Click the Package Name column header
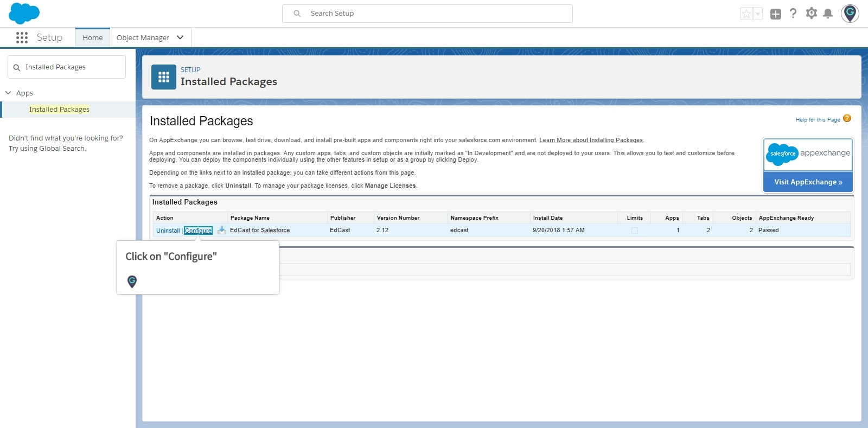 (x=250, y=218)
